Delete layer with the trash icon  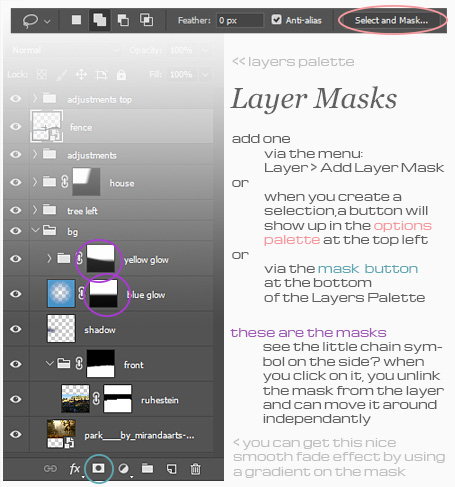point(195,469)
